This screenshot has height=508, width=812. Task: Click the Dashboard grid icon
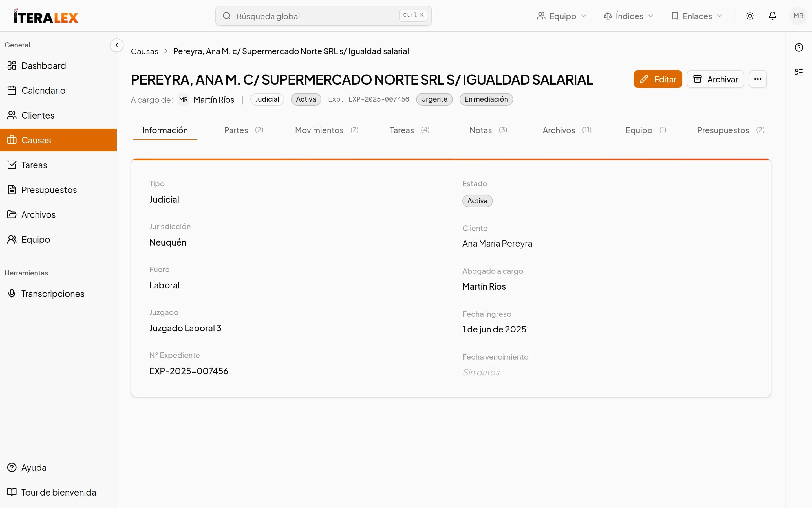(12, 65)
